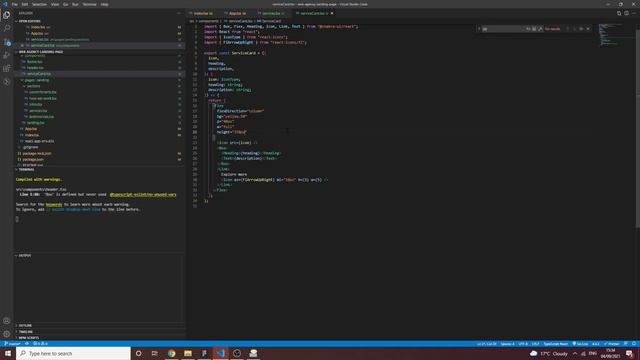Open typescript-eslint no-unused-vars link in terminal

(x=143, y=195)
